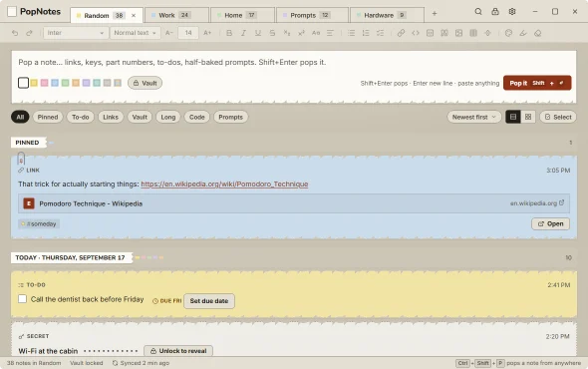
Task: Click the Select button
Action: pyautogui.click(x=558, y=117)
